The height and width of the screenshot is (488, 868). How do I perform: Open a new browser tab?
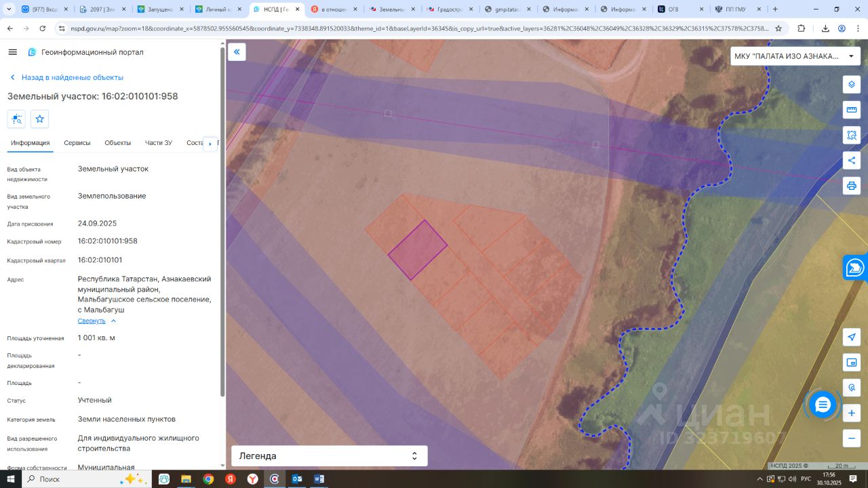[x=776, y=9]
